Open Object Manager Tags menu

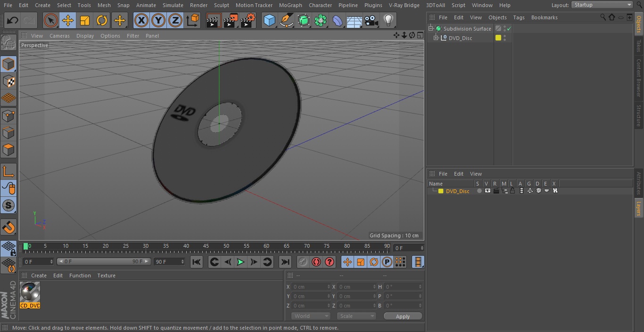pyautogui.click(x=519, y=17)
